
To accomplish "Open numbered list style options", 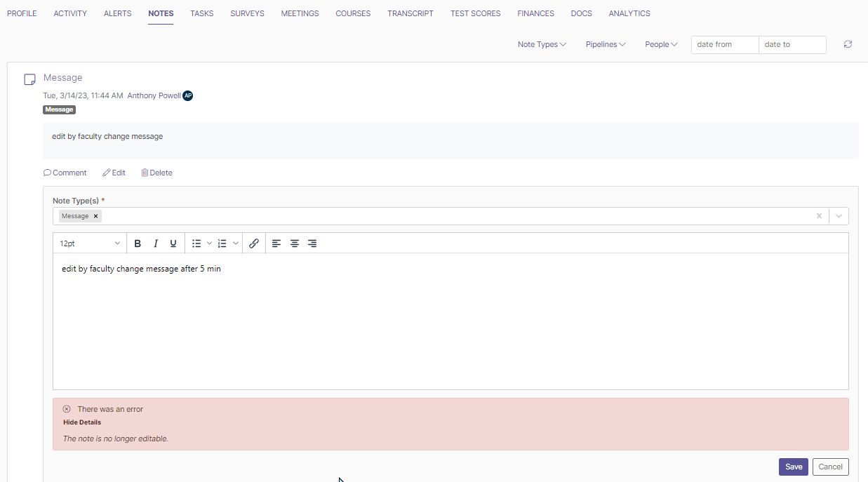I will point(235,243).
